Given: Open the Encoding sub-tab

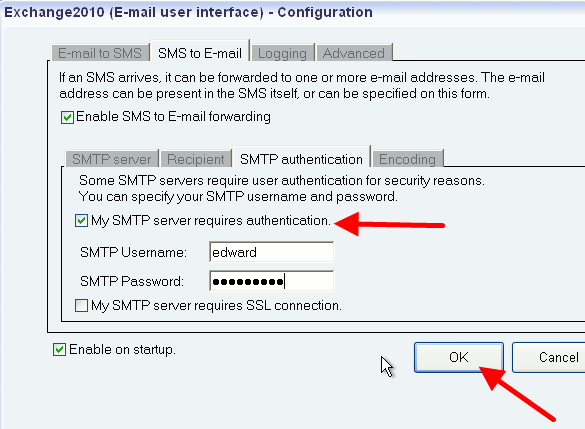Looking at the screenshot, I should (407, 159).
